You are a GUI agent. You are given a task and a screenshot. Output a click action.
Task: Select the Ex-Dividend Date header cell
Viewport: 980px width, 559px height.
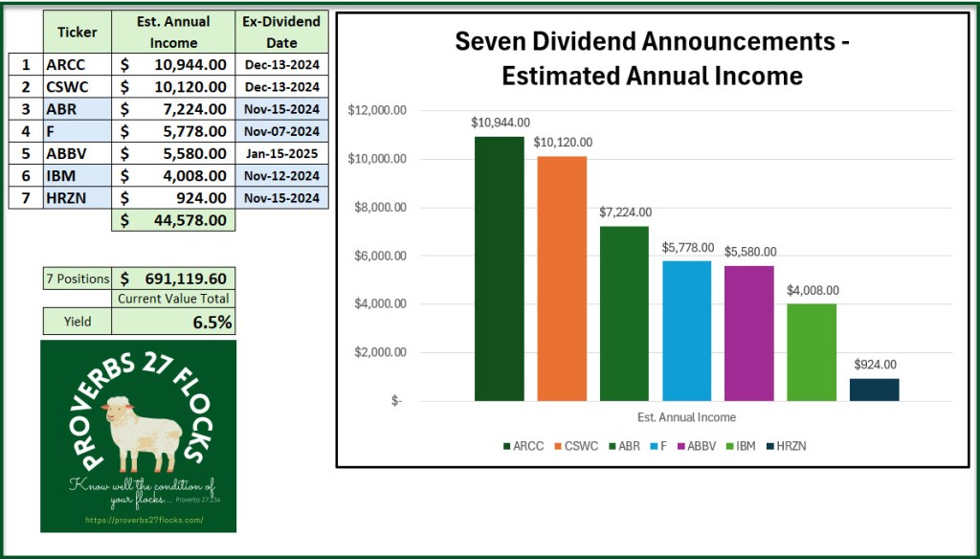pos(281,32)
